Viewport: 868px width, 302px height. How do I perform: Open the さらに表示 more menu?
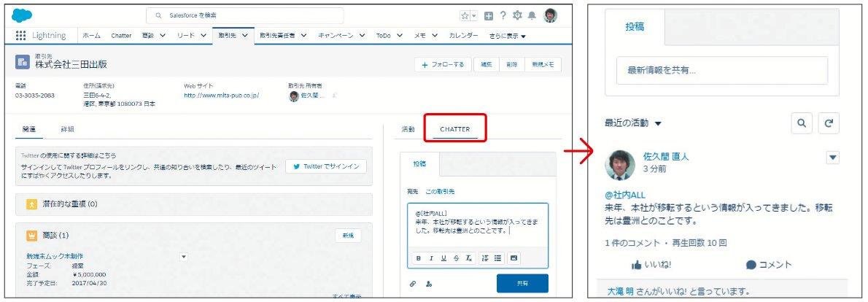coord(508,36)
